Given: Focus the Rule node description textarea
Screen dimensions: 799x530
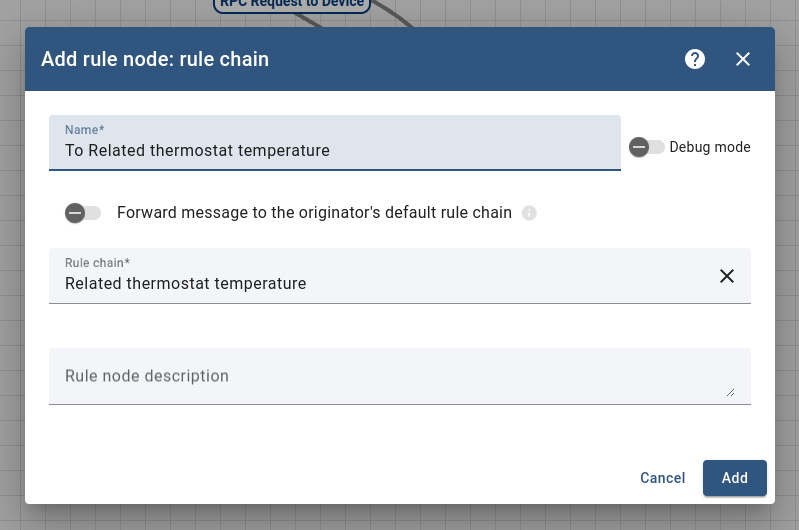Looking at the screenshot, I should click(x=390, y=377).
